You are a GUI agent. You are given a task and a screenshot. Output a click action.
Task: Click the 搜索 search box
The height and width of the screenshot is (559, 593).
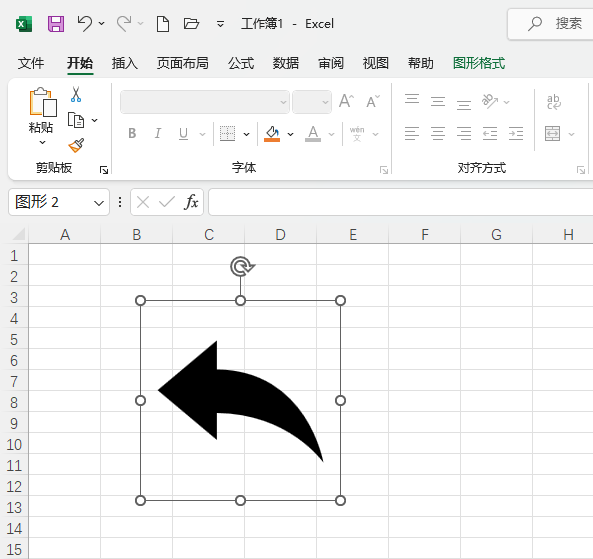point(551,24)
